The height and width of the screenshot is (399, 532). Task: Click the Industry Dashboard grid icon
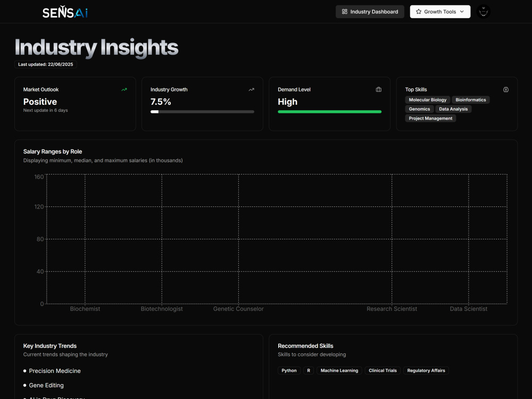pos(344,12)
